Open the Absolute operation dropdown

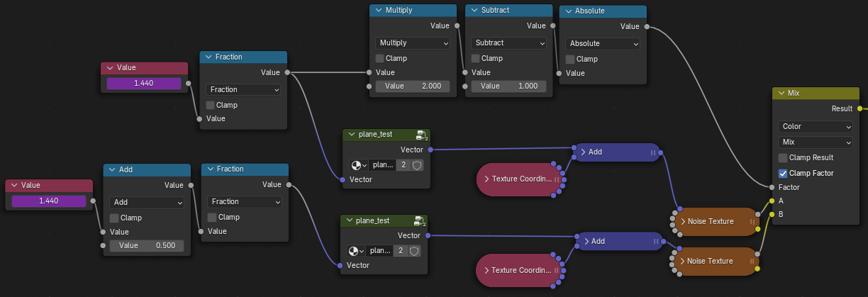[x=602, y=43]
